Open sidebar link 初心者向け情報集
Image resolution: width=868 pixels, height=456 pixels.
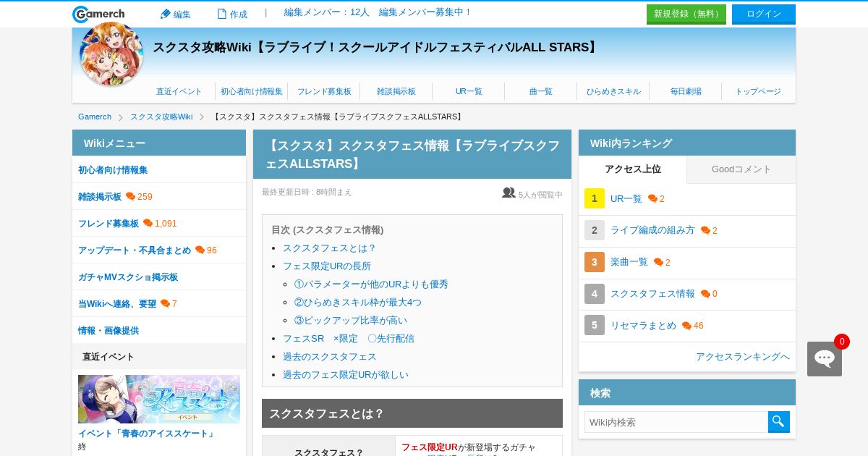(113, 170)
